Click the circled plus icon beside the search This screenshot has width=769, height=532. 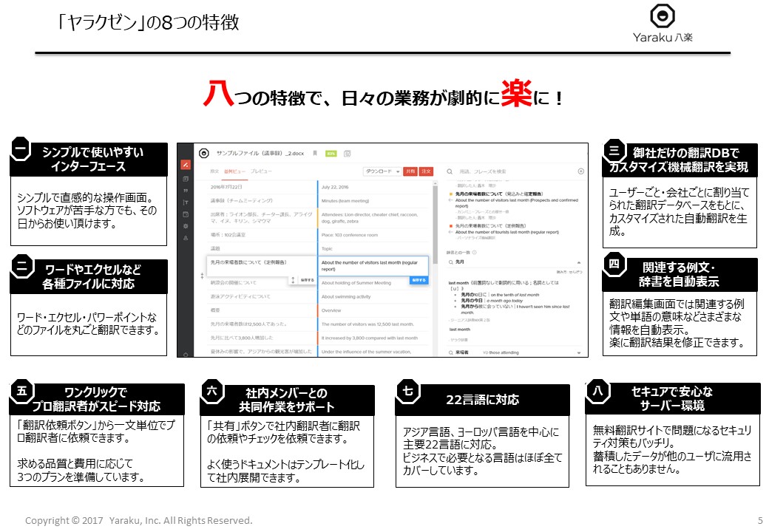(580, 171)
